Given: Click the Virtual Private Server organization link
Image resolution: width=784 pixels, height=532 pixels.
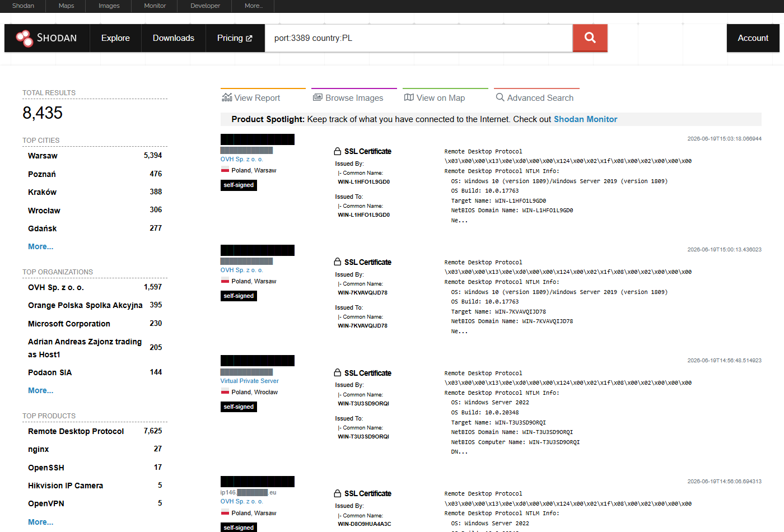Looking at the screenshot, I should 249,381.
